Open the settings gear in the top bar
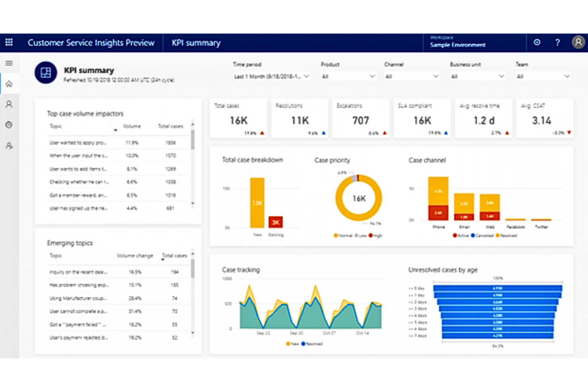 click(537, 42)
